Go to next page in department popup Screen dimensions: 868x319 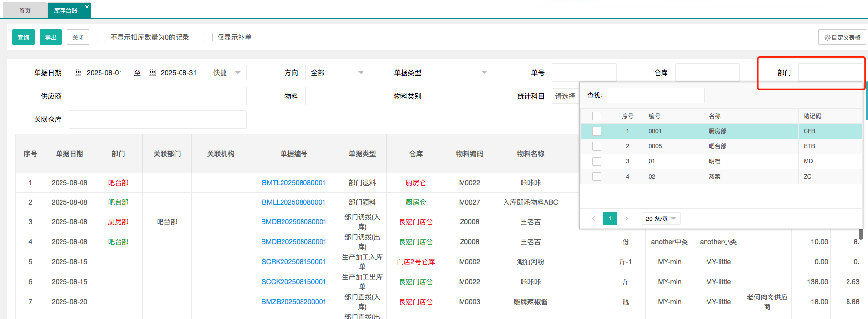coord(626,219)
